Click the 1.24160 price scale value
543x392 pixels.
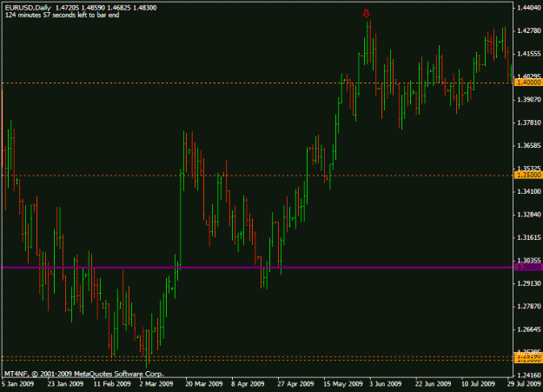coord(528,375)
